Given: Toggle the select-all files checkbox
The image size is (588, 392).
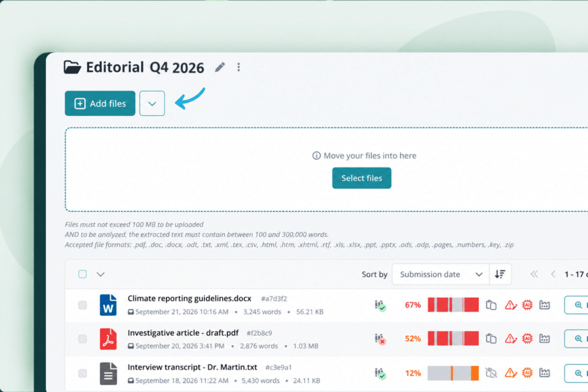Looking at the screenshot, I should [83, 274].
